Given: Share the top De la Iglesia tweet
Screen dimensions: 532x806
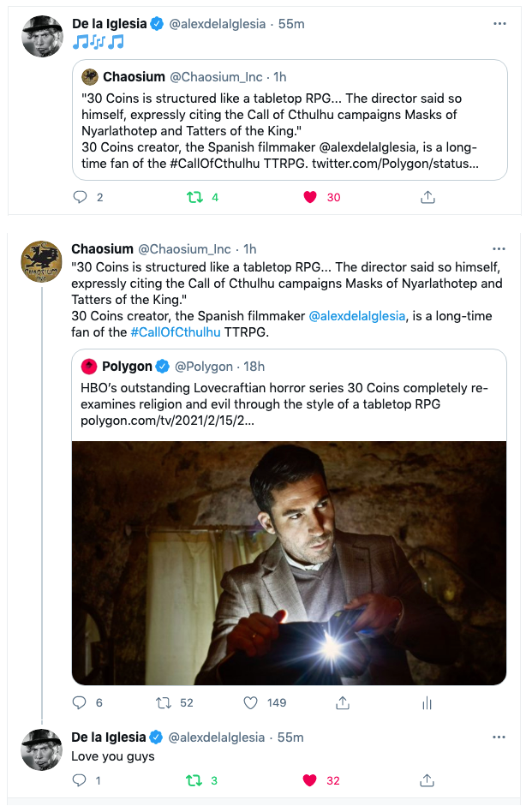Looking at the screenshot, I should point(427,197).
